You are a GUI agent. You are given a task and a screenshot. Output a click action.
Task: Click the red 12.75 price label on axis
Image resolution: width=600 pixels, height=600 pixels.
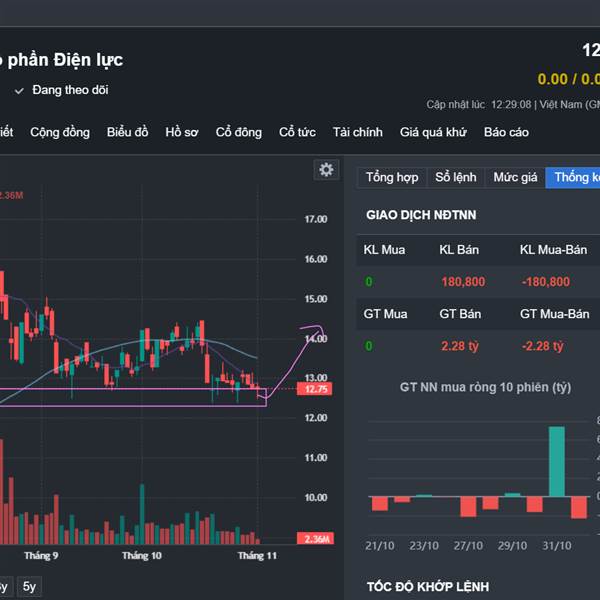(x=316, y=389)
